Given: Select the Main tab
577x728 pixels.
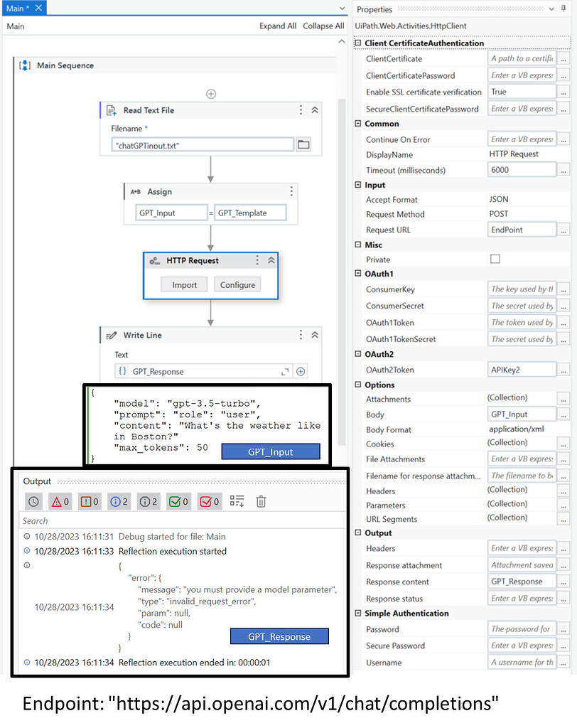Looking at the screenshot, I should (16, 9).
